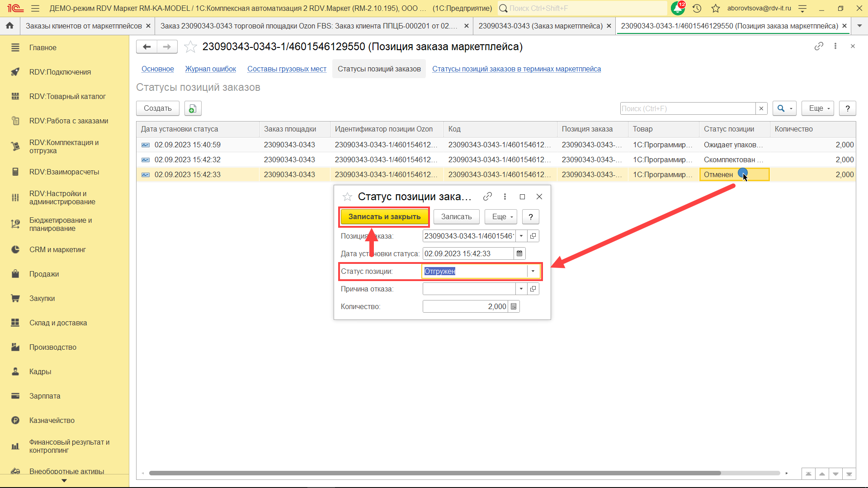Viewport: 868px width, 488px height.
Task: Open the history clock icon
Action: 697,8
